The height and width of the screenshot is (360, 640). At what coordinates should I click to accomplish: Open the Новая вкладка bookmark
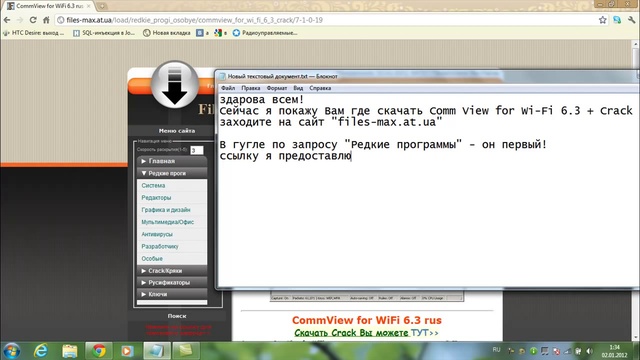(167, 33)
